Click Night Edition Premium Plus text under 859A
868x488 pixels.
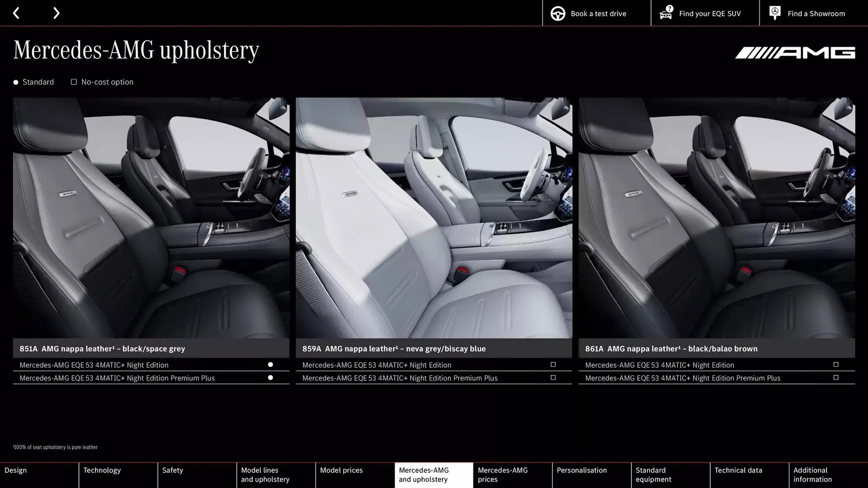400,378
